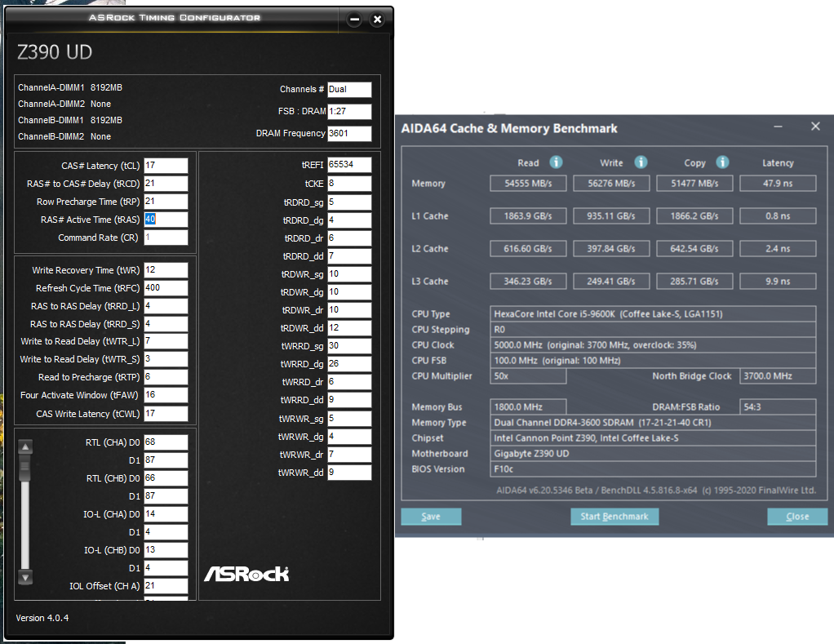Click Memory Copy result 51477 MB/s
The width and height of the screenshot is (834, 644).
[694, 184]
